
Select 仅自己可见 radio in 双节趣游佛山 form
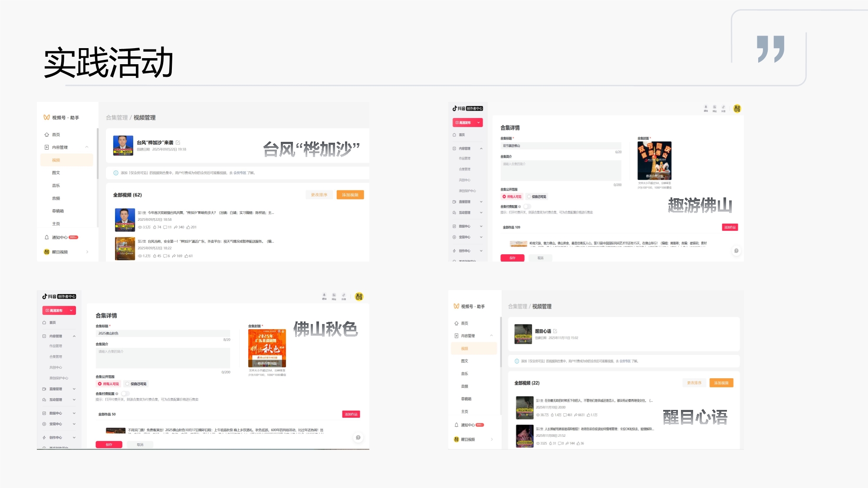529,197
